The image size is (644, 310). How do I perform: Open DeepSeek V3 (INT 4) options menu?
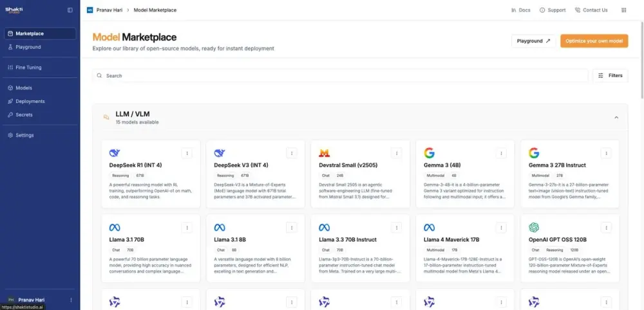click(292, 153)
